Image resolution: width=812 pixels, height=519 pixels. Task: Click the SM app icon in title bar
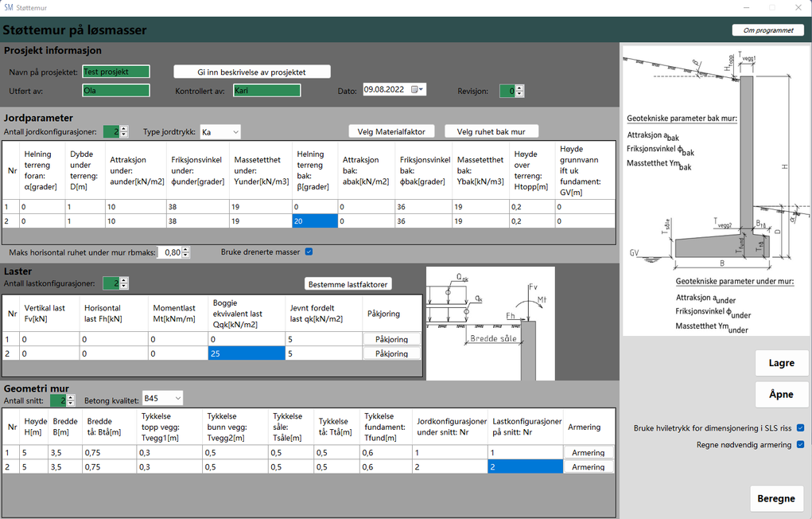click(8, 7)
